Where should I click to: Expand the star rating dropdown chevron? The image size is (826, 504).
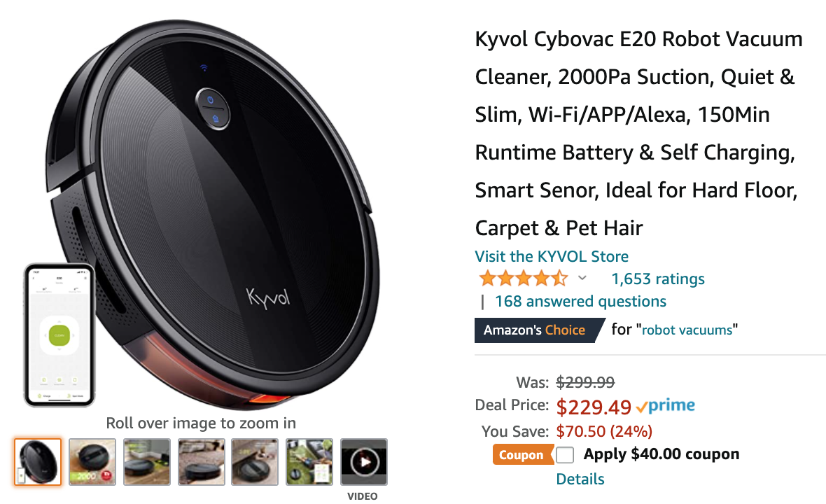(582, 278)
